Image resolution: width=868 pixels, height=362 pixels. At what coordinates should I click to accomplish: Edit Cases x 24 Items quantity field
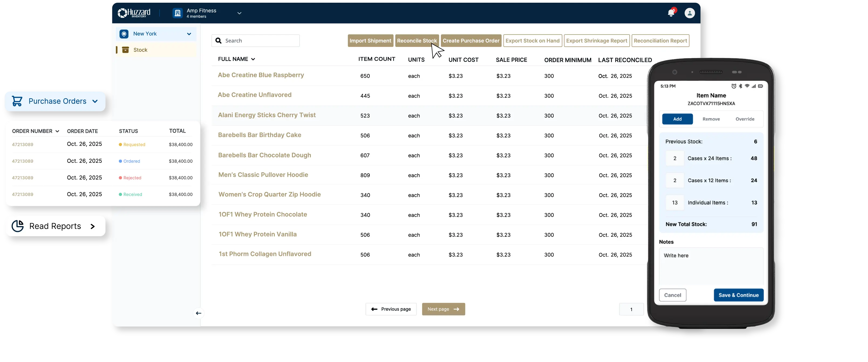[x=675, y=158]
